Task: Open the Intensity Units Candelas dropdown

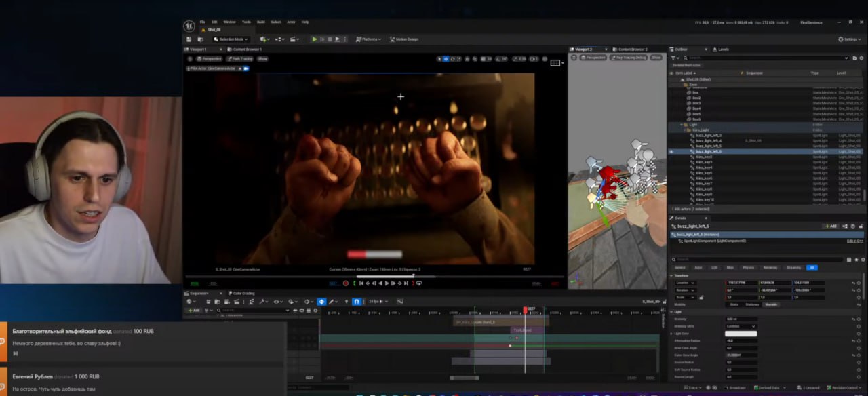Action: coord(741,326)
